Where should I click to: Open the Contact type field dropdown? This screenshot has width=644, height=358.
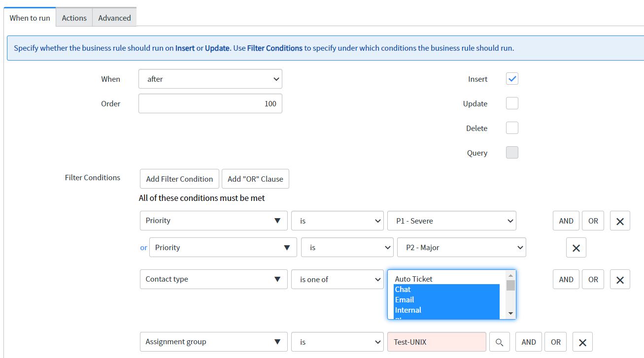tap(214, 279)
